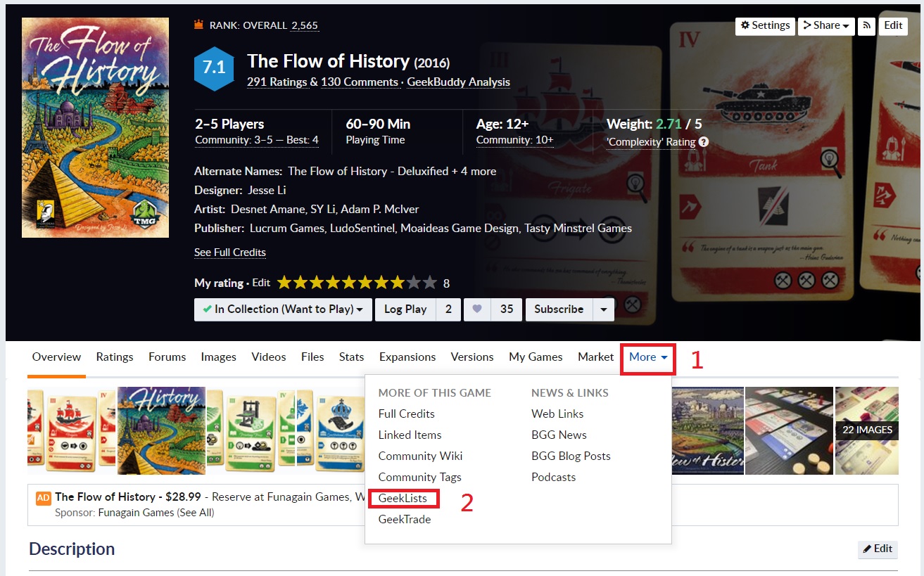Screen dimensions: 924x576
Task: Open the 291 Ratings link
Action: (x=277, y=82)
